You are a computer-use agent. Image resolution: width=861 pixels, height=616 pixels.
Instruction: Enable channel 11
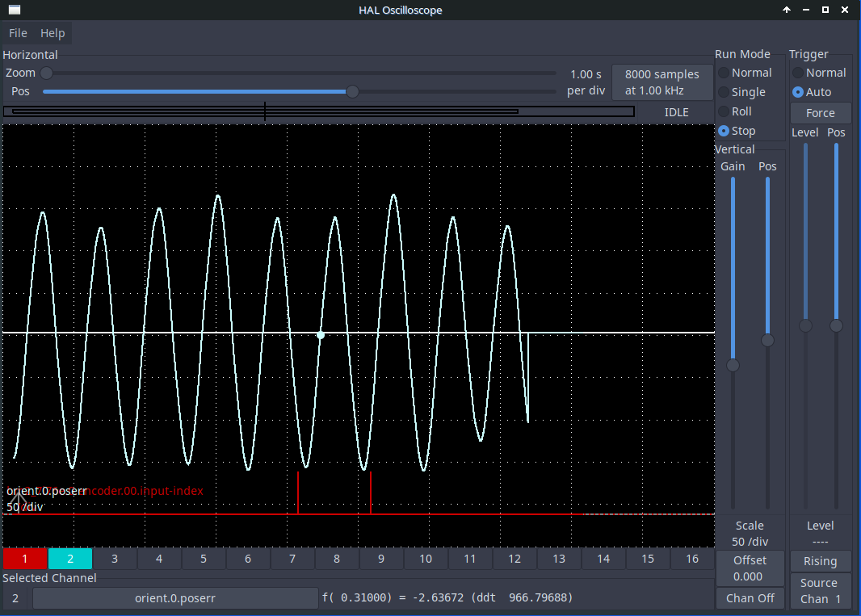470,559
